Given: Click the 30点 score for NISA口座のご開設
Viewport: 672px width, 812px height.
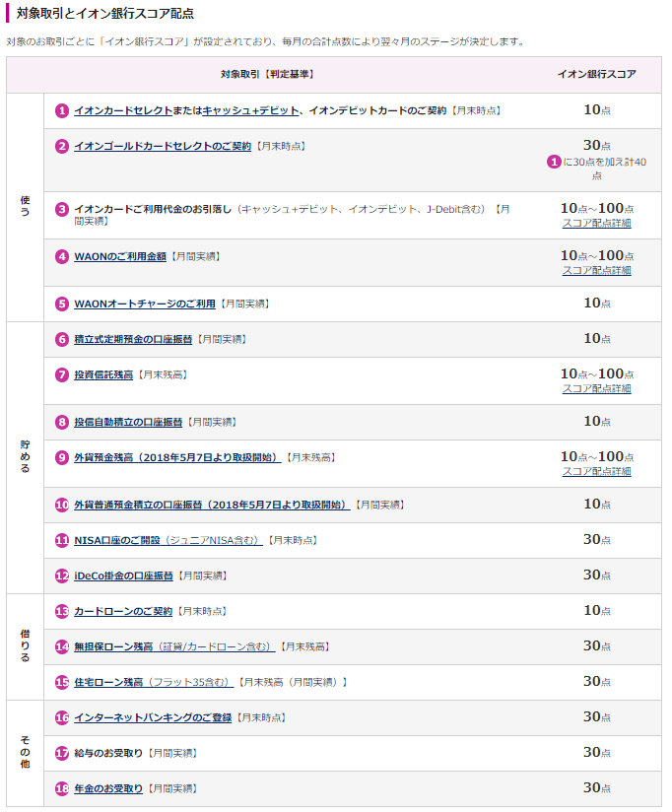Looking at the screenshot, I should click(x=596, y=540).
